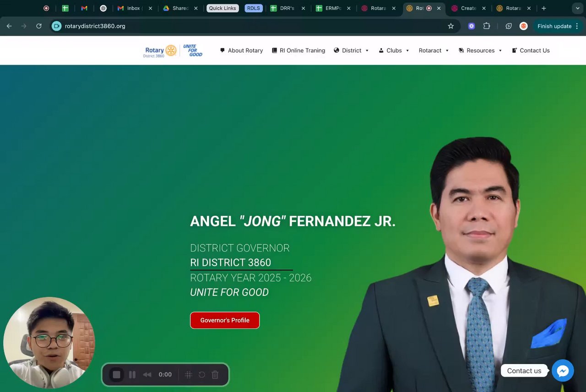Click the ANGEL "JONG" FERNANDEZ JR. heading
586x392 pixels.
293,221
